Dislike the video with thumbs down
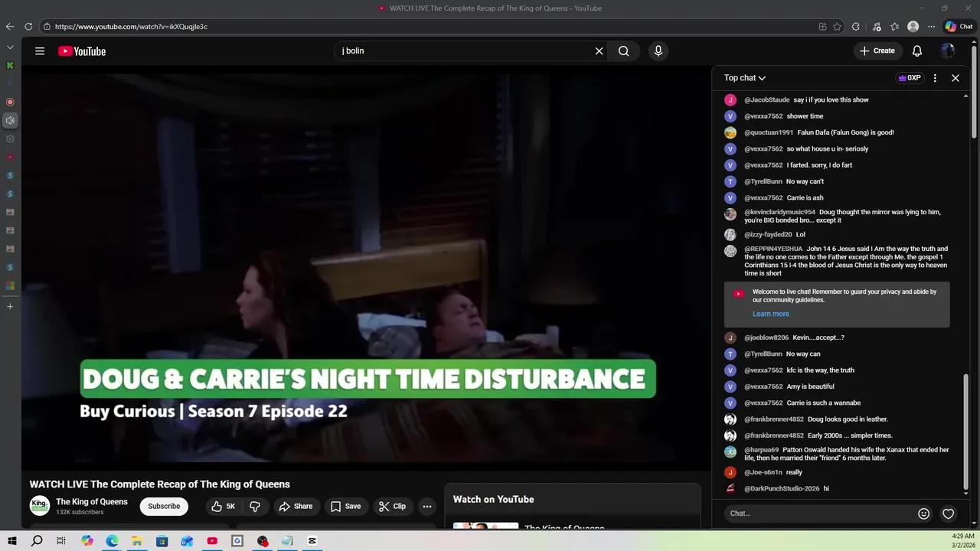This screenshot has height=551, width=980. click(255, 506)
